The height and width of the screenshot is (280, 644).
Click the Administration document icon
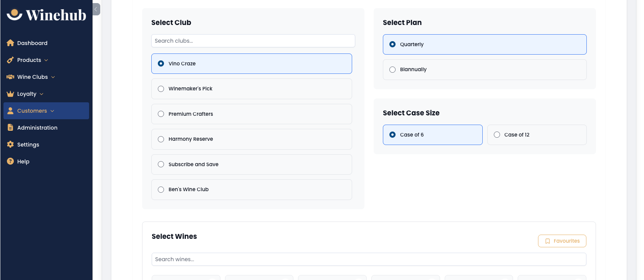coord(10,128)
